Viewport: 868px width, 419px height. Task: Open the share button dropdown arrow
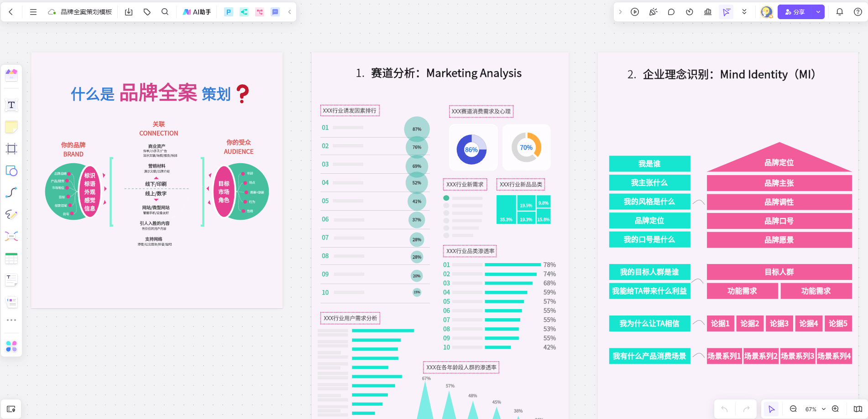pyautogui.click(x=818, y=12)
